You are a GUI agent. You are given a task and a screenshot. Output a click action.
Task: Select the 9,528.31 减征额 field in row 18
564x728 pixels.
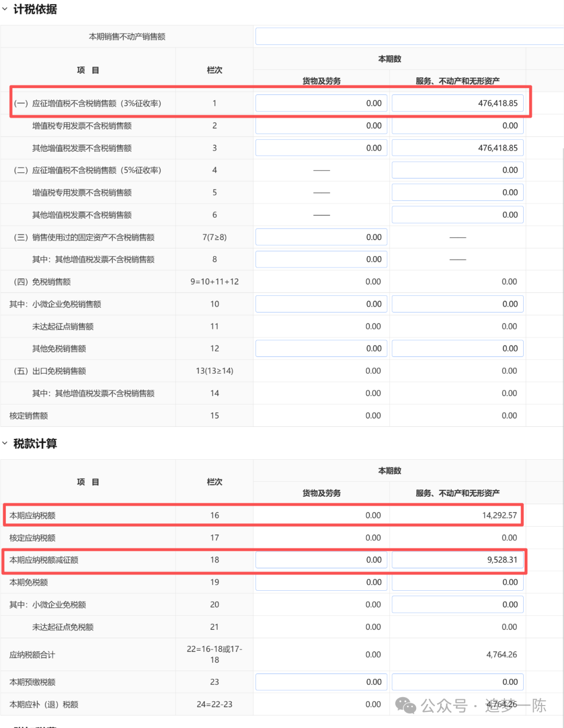click(457, 559)
